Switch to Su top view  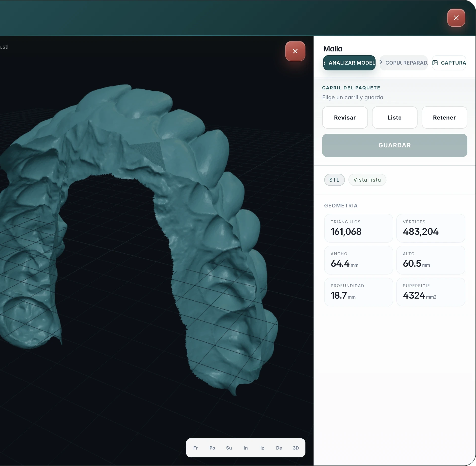pos(229,448)
